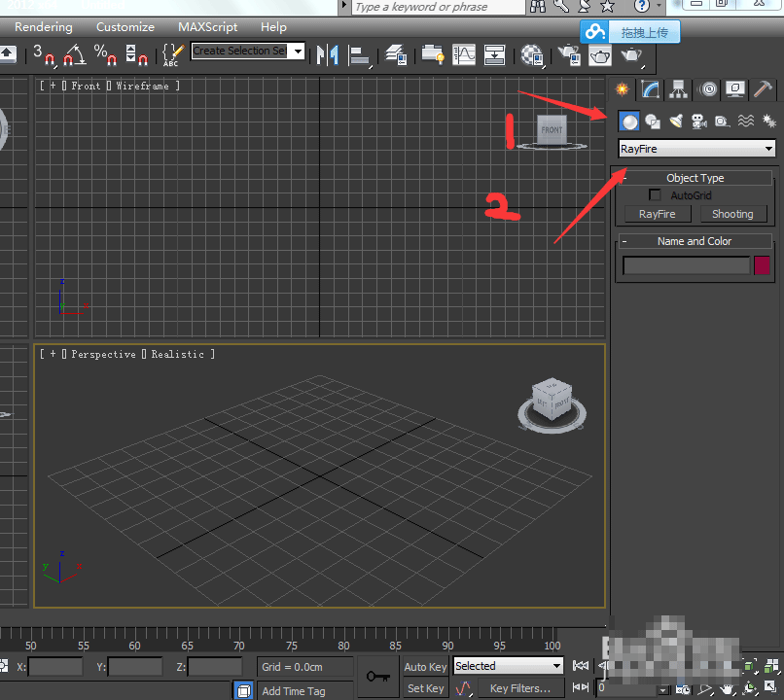The image size is (784, 700).
Task: Select the Cameras category
Action: (699, 122)
